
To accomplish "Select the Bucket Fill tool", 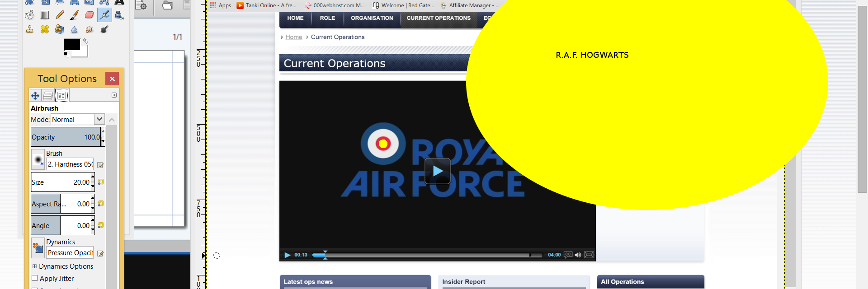I will (30, 15).
